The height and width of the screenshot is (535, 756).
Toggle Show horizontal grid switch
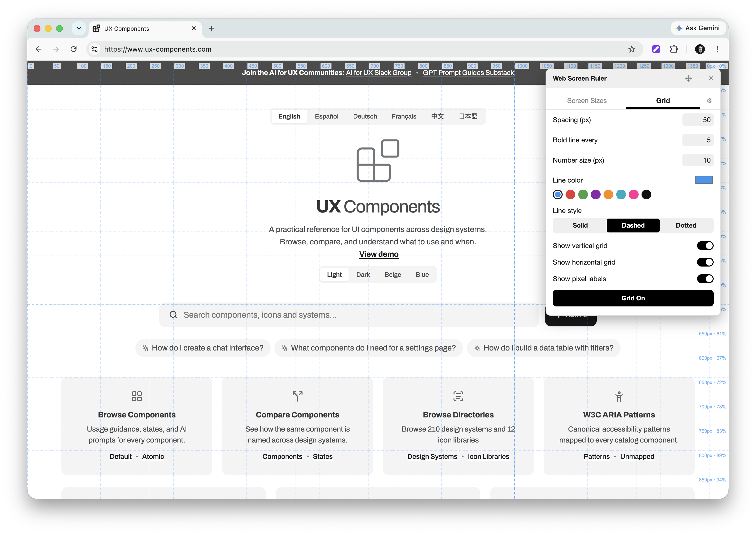pyautogui.click(x=705, y=262)
